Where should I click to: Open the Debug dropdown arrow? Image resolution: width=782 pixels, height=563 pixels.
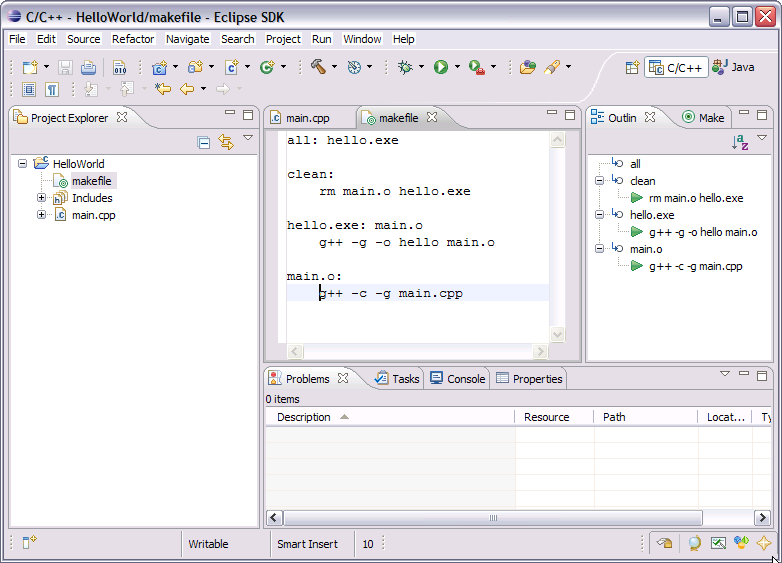click(x=421, y=67)
